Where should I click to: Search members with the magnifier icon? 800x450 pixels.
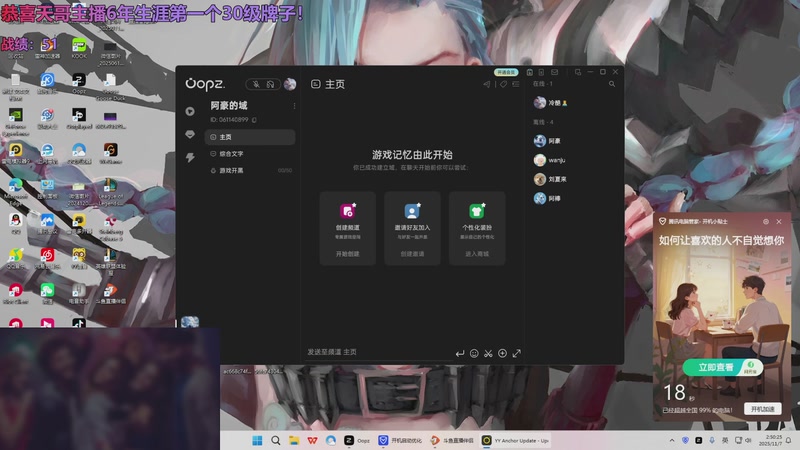tap(612, 84)
